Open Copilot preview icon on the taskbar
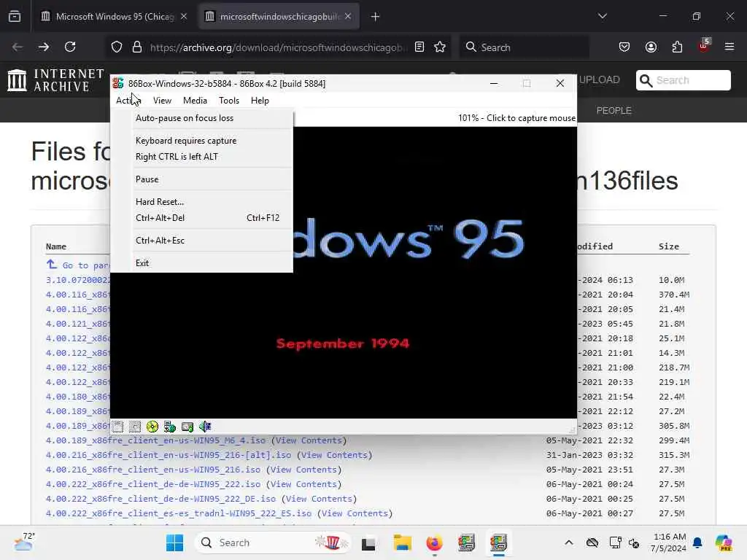This screenshot has height=560, width=747. [724, 542]
